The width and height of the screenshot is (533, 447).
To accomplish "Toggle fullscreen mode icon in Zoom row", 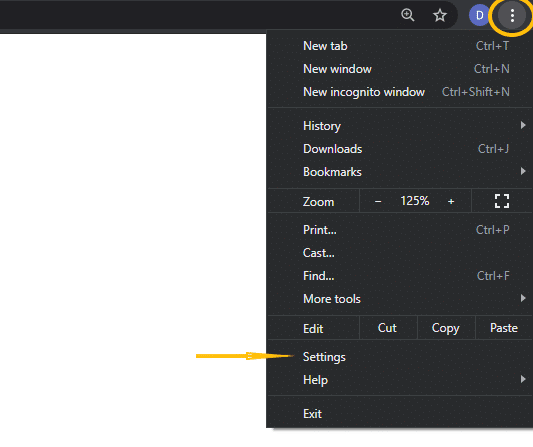I will coord(502,201).
